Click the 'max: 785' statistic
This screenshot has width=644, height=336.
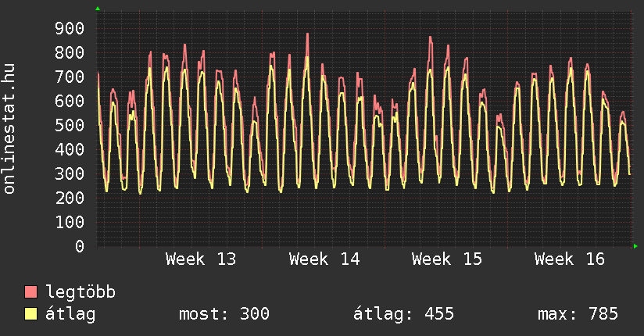tap(578, 314)
